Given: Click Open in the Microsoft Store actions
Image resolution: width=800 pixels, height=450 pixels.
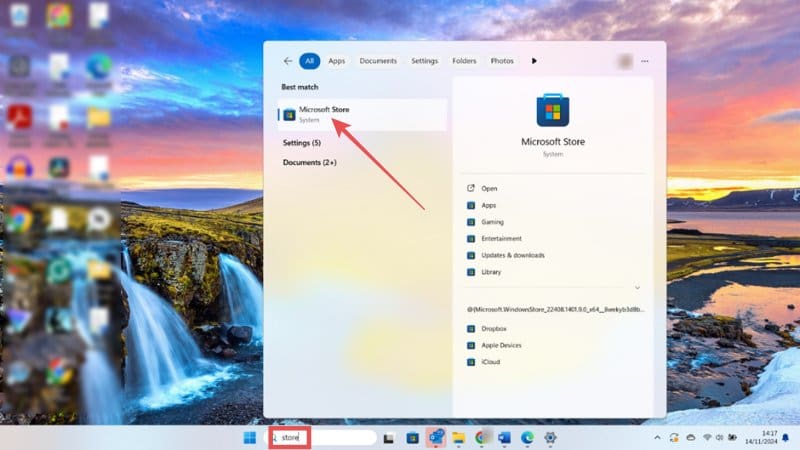Looking at the screenshot, I should coord(489,188).
